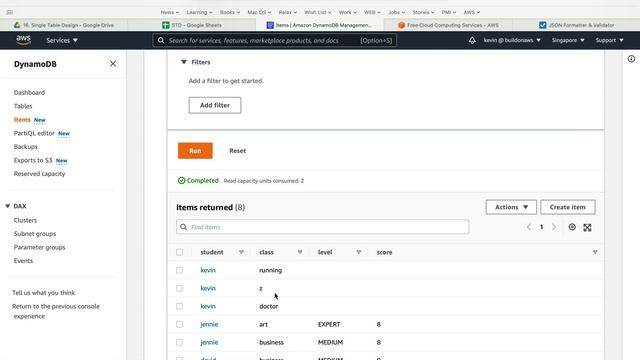Check the kevin doctor row
640x360 pixels.
point(180,306)
